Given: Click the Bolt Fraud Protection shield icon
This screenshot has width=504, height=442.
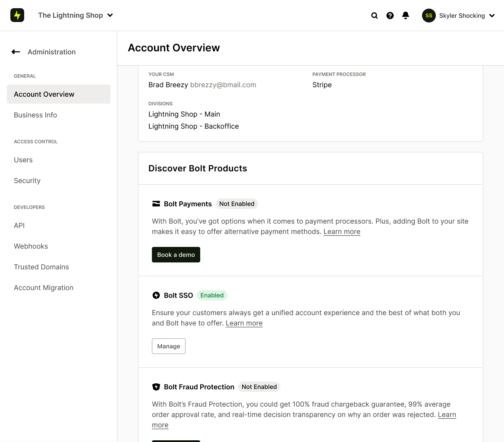Looking at the screenshot, I should [x=156, y=387].
